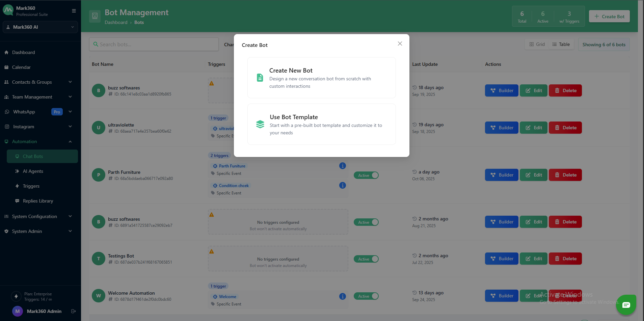644x321 pixels.
Task: Toggle Active switch for Welcome Automation bot
Action: [366, 296]
